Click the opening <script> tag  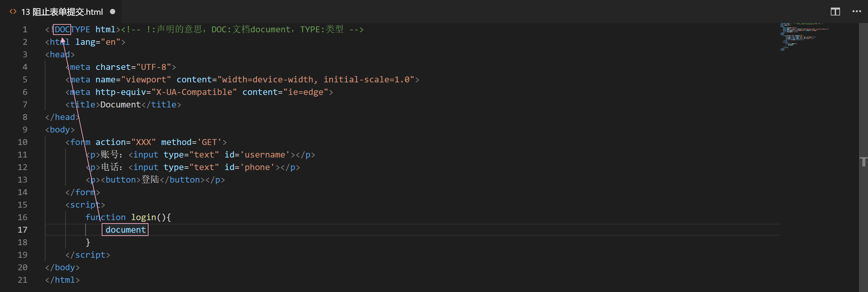click(85, 205)
